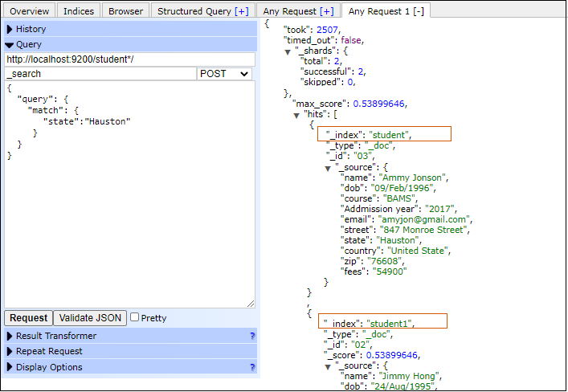Collapse "_source" of Jimmy Hong document
Viewport: 568px width, 392px height.
click(x=328, y=366)
